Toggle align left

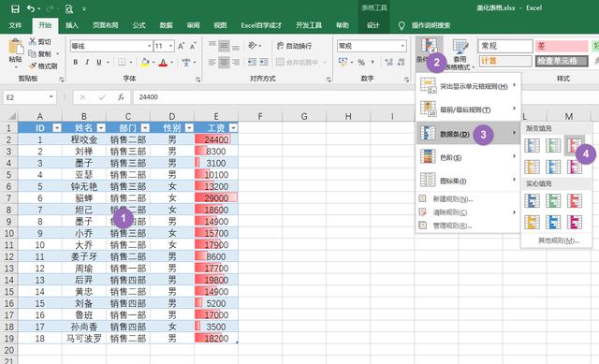pos(212,62)
